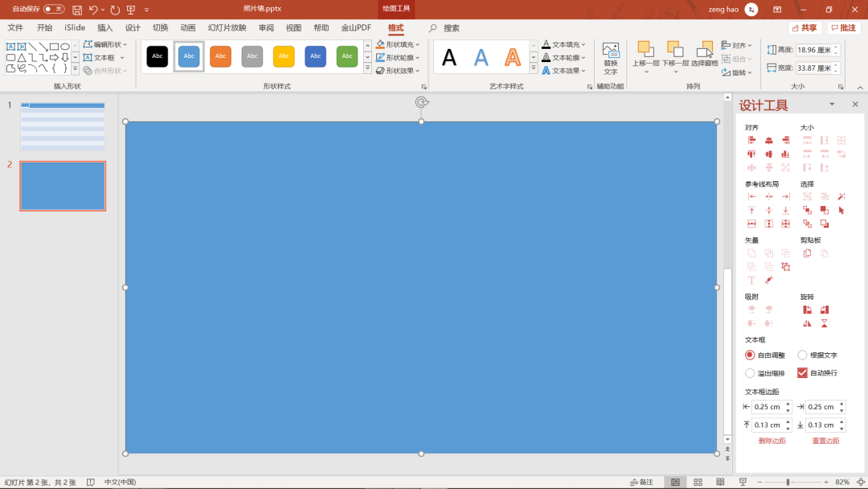
Task: Click align top icon in 对齐 panel
Action: point(751,154)
